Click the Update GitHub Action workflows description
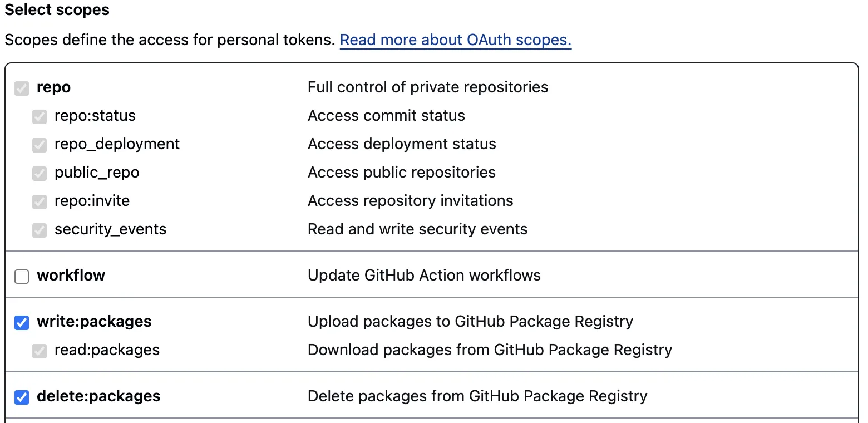This screenshot has height=423, width=868. (424, 275)
